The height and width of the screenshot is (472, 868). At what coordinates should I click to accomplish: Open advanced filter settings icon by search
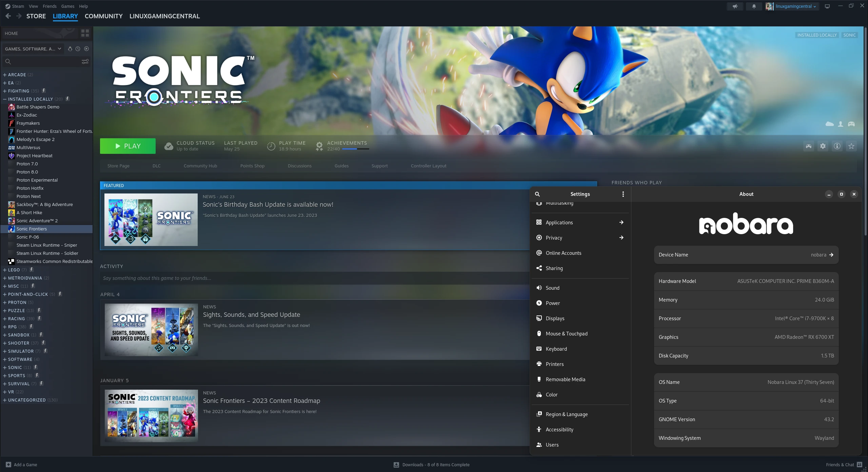pos(85,61)
